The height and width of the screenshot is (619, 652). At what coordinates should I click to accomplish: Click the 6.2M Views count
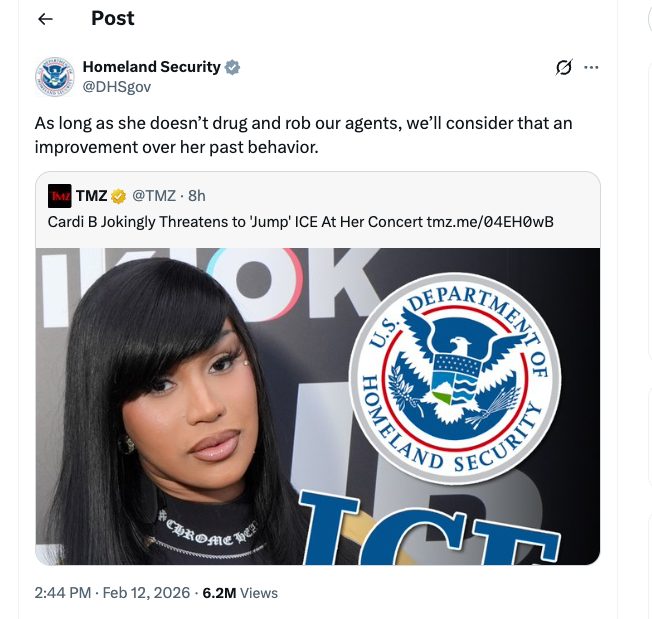(240, 593)
